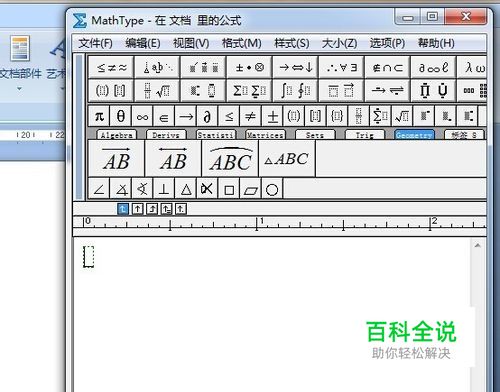Open the arrow symbols palette (→⇔↓)
Image resolution: width=500 pixels, height=392 pixels.
(295, 67)
